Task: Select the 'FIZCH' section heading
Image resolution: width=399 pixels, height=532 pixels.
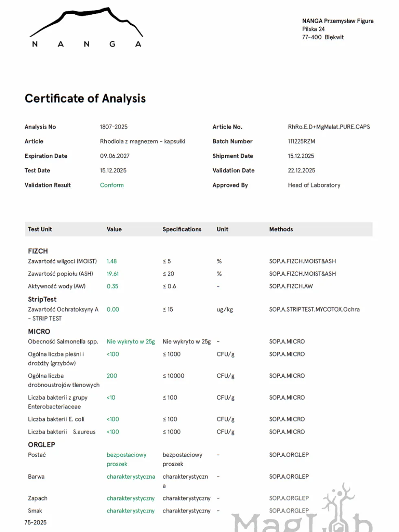Action: [x=38, y=251]
